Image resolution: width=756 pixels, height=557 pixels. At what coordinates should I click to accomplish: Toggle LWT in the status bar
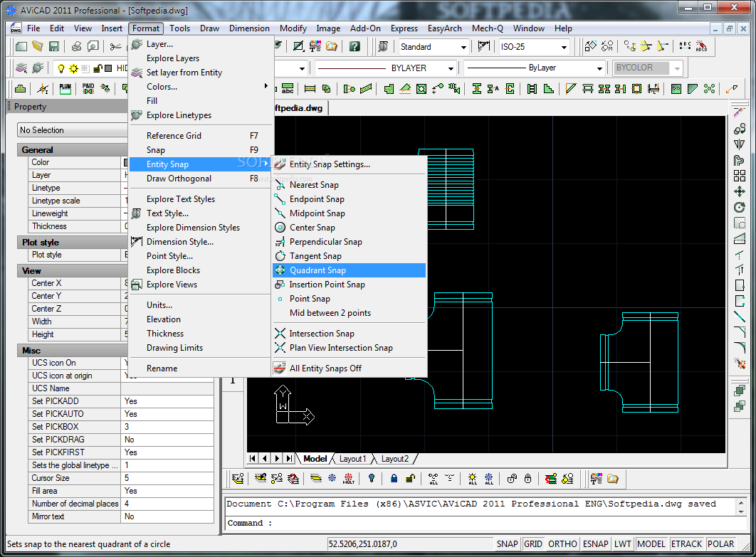coord(622,544)
